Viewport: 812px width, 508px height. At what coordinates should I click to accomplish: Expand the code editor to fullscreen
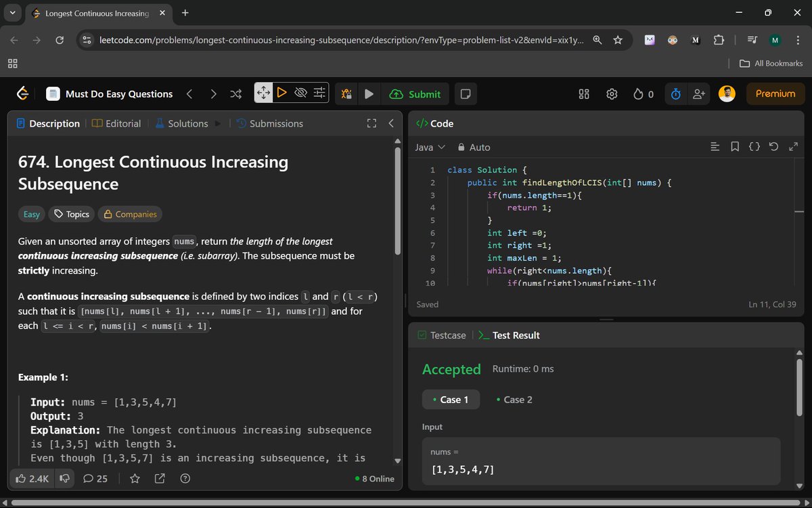pyautogui.click(x=794, y=147)
